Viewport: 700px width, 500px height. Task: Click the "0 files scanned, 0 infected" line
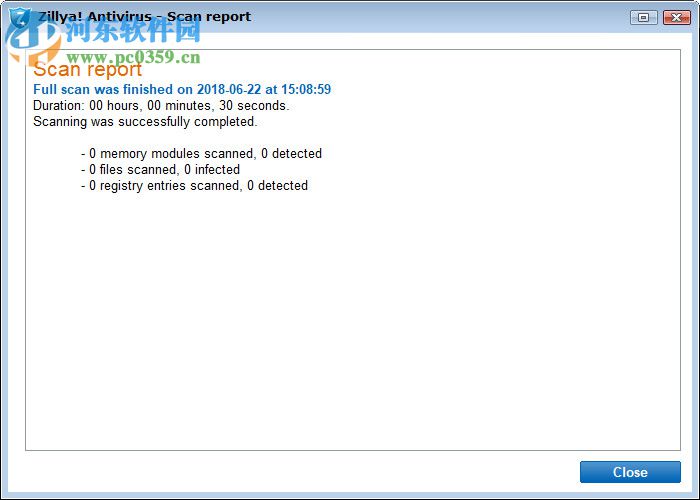click(161, 170)
